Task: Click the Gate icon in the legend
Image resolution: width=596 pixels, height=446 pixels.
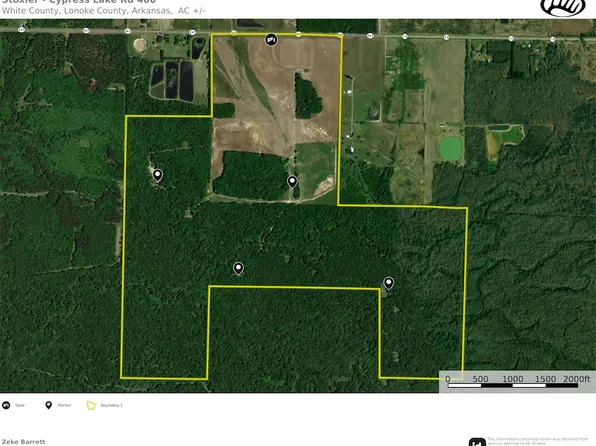Action: [6, 405]
